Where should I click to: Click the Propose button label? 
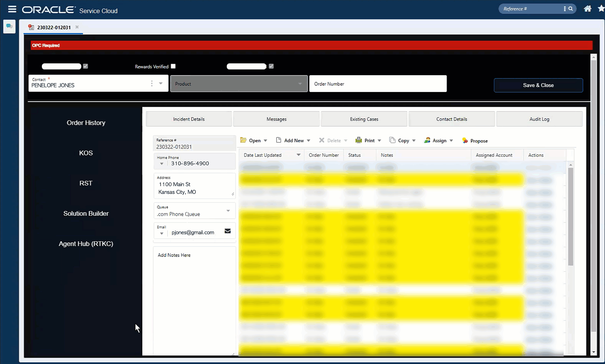click(x=479, y=141)
